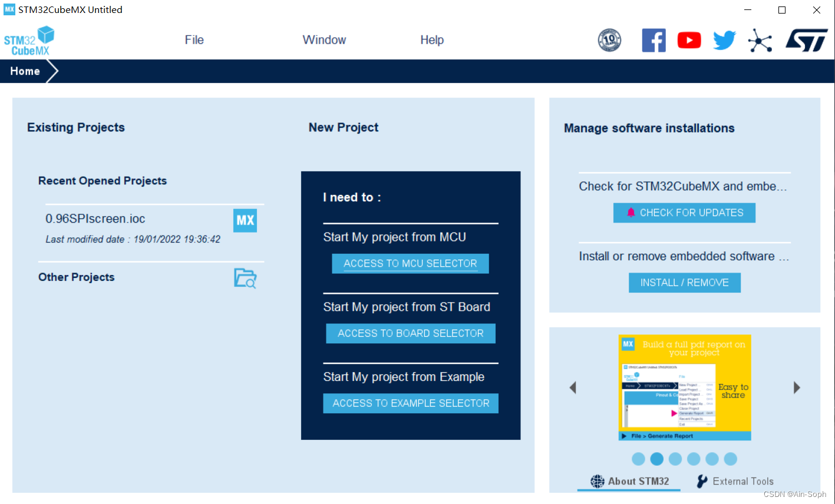The height and width of the screenshot is (504, 835).
Task: Click 'Start My project from ST Board' text
Action: click(407, 307)
